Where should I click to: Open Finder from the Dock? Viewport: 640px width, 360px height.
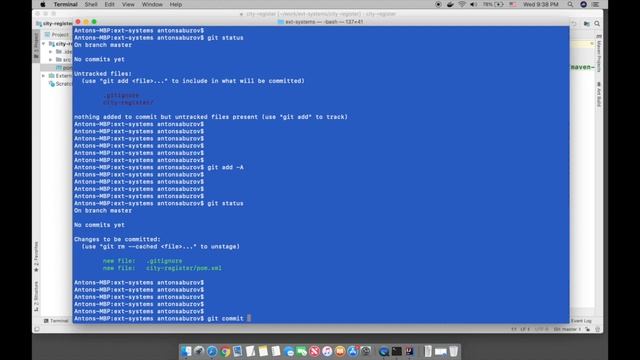(186, 351)
